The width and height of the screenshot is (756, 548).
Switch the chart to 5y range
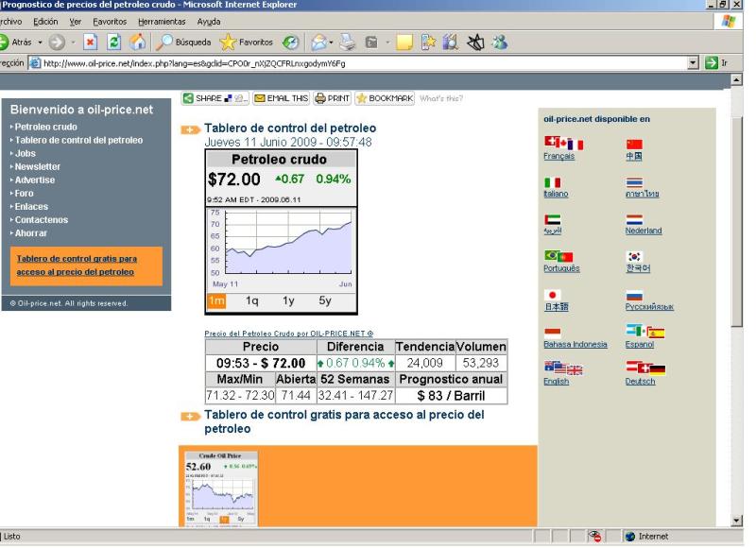[x=325, y=300]
